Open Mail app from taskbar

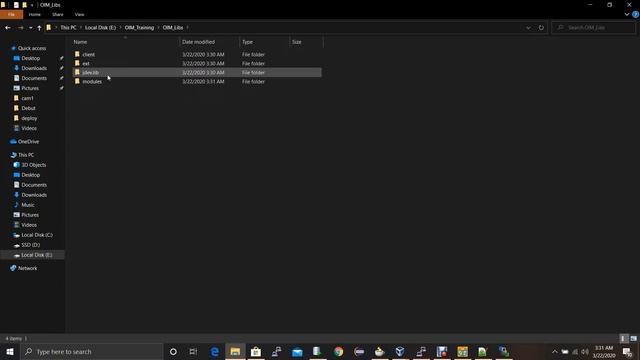click(x=297, y=351)
